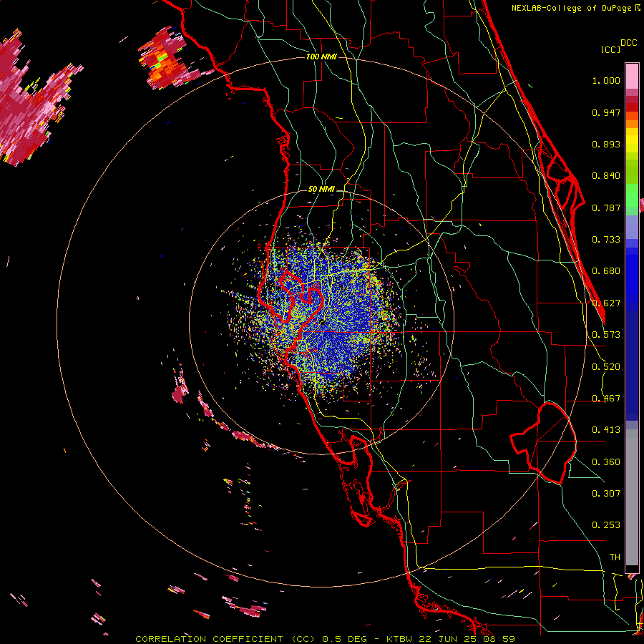Click the 0.840 legend value
Image resolution: width=644 pixels, height=644 pixels.
coord(606,176)
